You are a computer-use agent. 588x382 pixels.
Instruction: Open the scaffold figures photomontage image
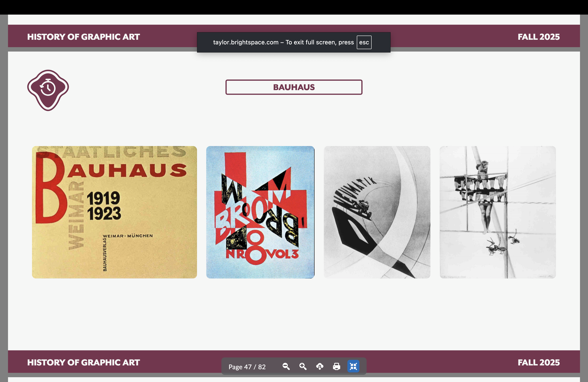[x=498, y=212]
